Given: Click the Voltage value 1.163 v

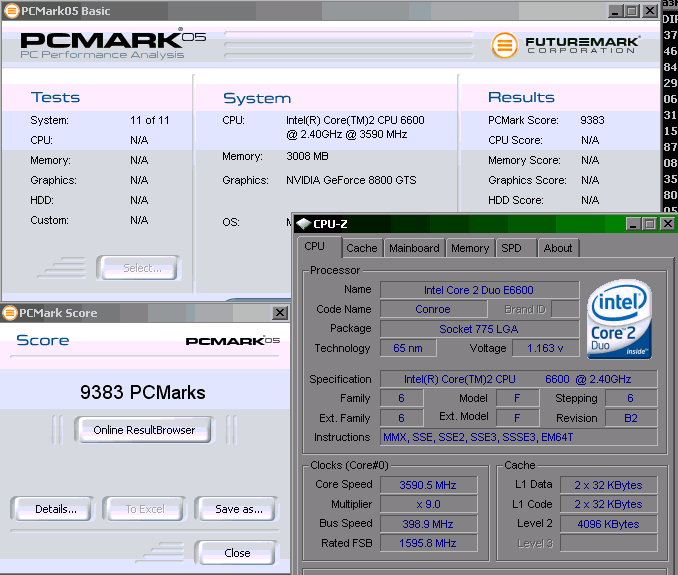Looking at the screenshot, I should tap(546, 348).
